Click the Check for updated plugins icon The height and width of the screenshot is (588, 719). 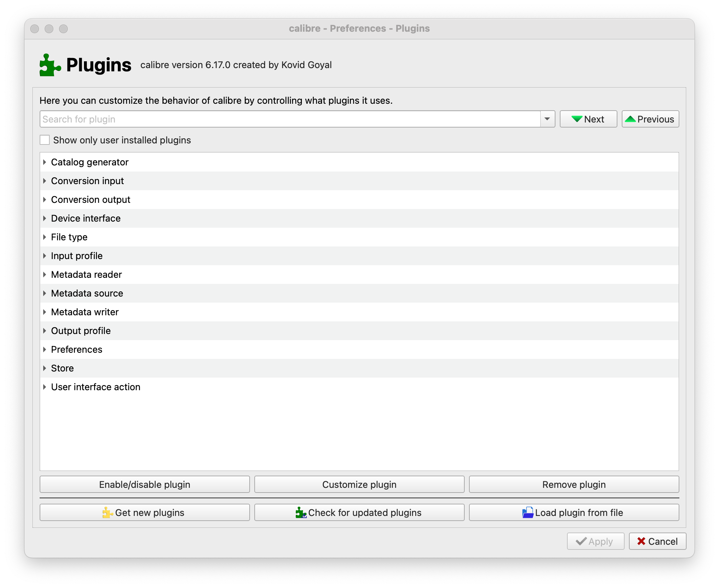[x=301, y=513]
